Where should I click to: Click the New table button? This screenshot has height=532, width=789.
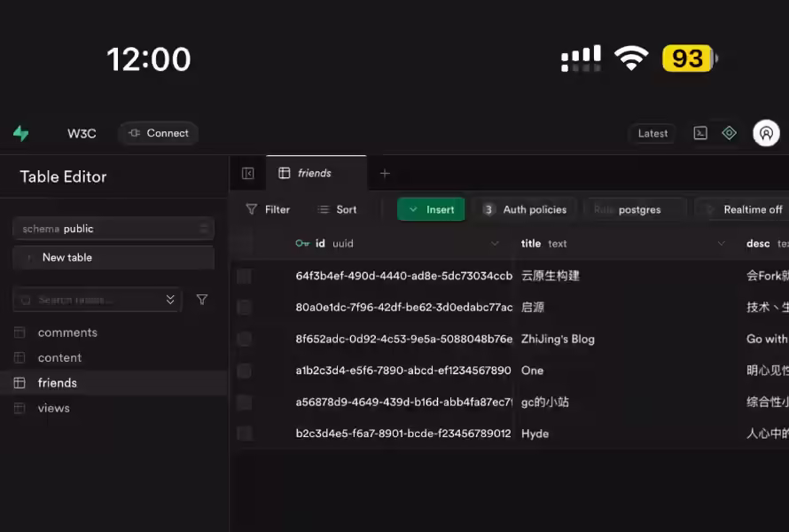click(x=113, y=257)
